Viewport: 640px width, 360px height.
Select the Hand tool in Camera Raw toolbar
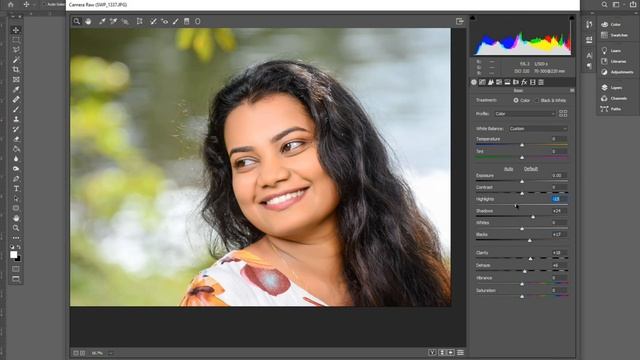pos(88,21)
